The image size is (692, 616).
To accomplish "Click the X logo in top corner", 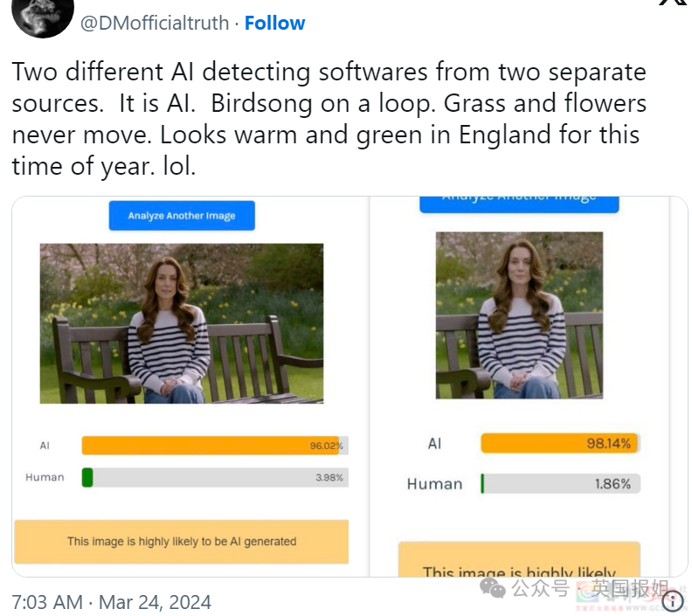I will click(672, 4).
